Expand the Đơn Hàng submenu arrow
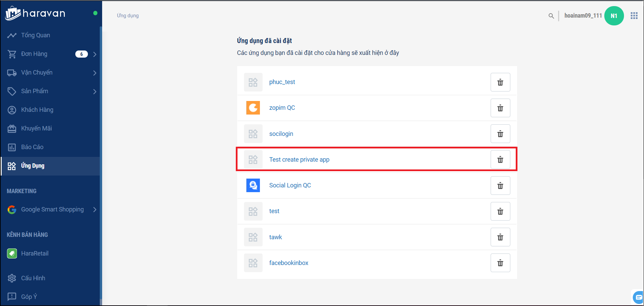 point(95,54)
